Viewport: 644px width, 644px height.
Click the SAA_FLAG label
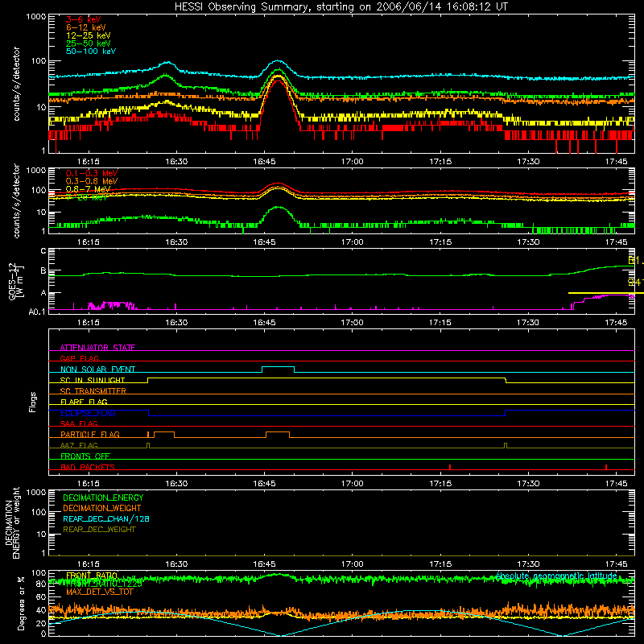[79, 423]
